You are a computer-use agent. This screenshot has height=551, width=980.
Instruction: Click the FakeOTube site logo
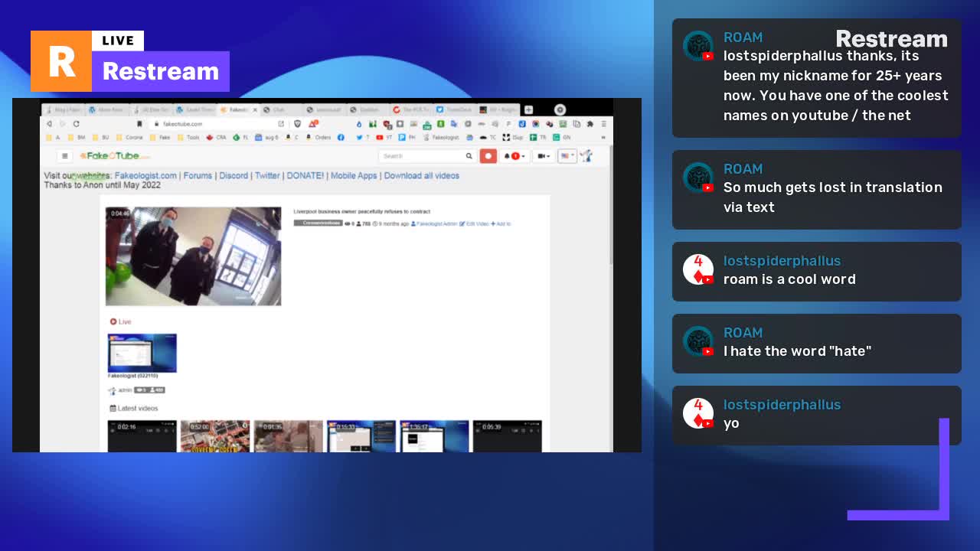pos(115,156)
